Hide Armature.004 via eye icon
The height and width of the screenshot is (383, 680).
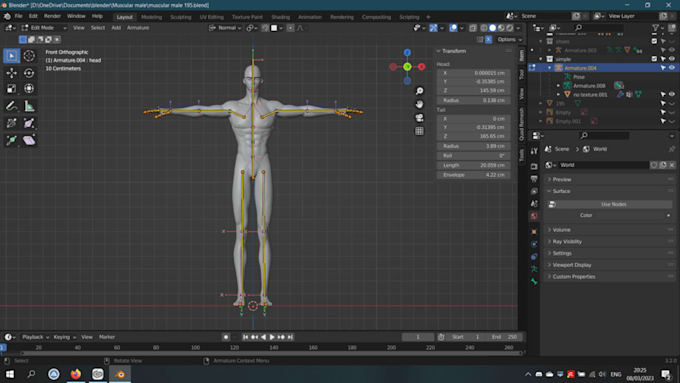tap(672, 68)
